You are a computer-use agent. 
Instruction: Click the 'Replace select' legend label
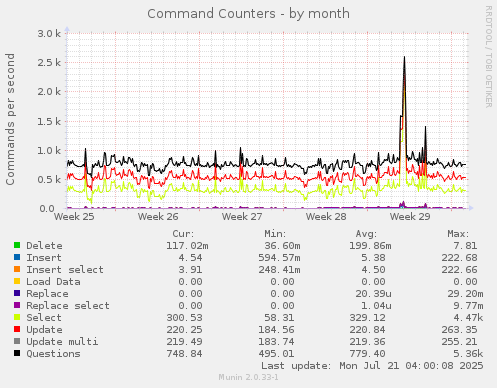click(68, 306)
